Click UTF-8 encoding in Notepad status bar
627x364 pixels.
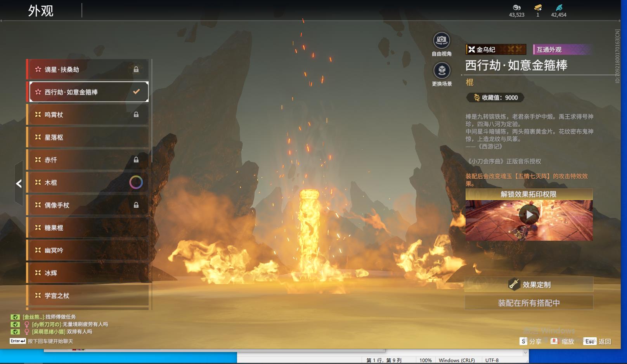pos(492,360)
